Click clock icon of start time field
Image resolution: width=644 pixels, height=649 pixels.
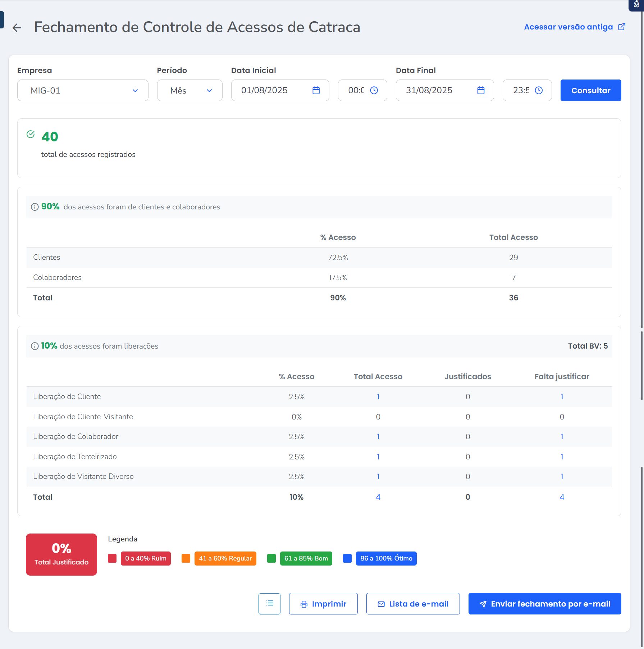374,90
